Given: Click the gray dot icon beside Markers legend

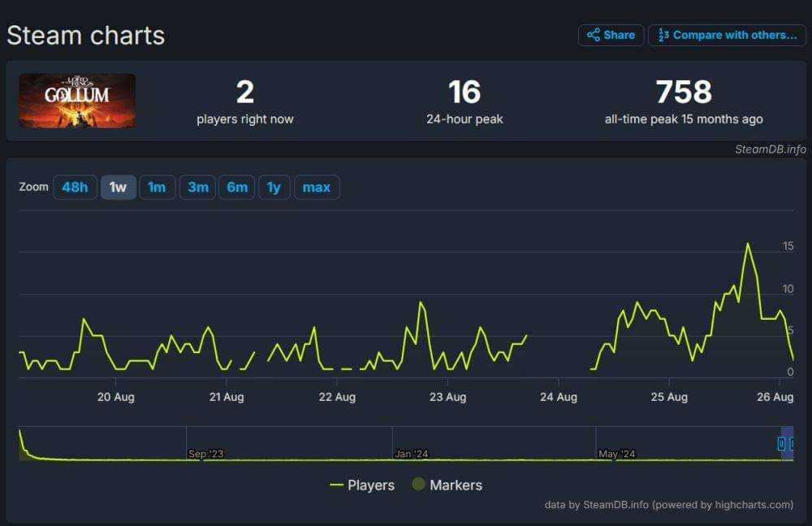Looking at the screenshot, I should 418,485.
